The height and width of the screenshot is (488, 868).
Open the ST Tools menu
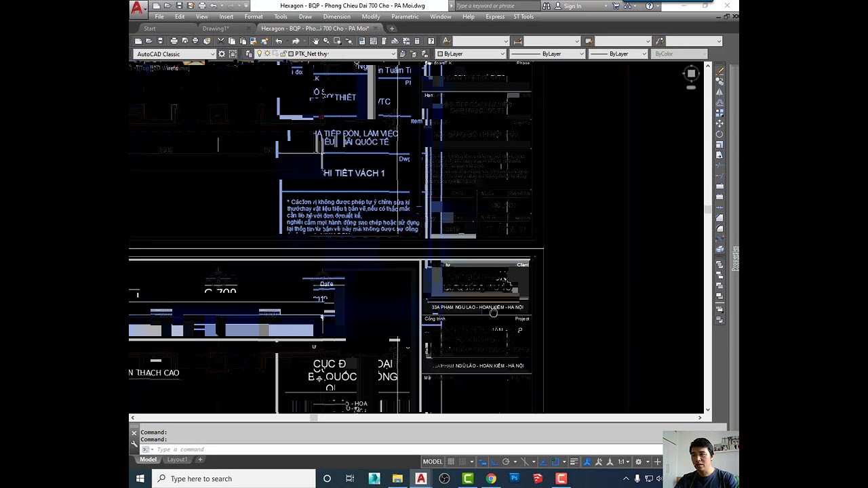(x=524, y=16)
